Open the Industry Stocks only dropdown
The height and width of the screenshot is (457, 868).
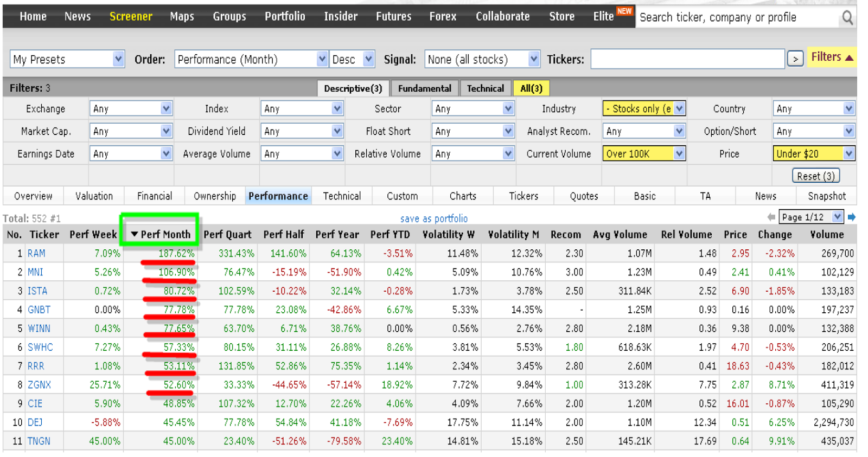[x=644, y=109]
